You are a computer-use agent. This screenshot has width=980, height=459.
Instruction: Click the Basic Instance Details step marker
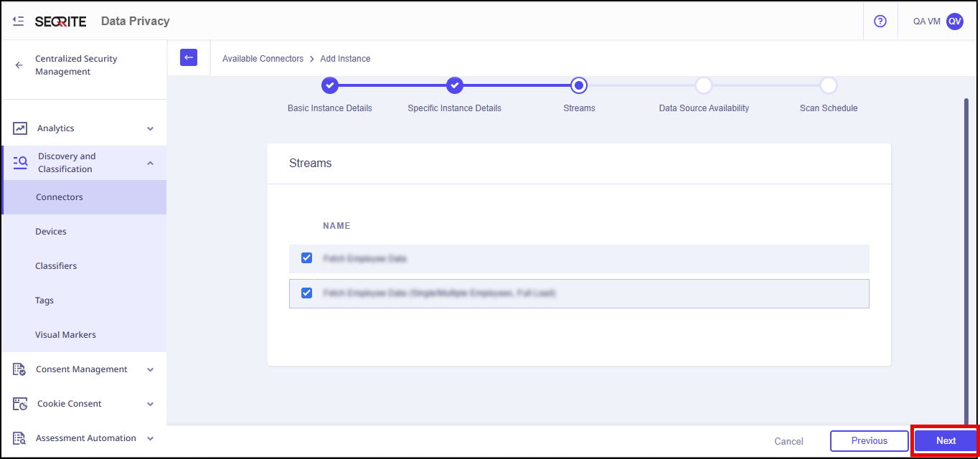330,86
